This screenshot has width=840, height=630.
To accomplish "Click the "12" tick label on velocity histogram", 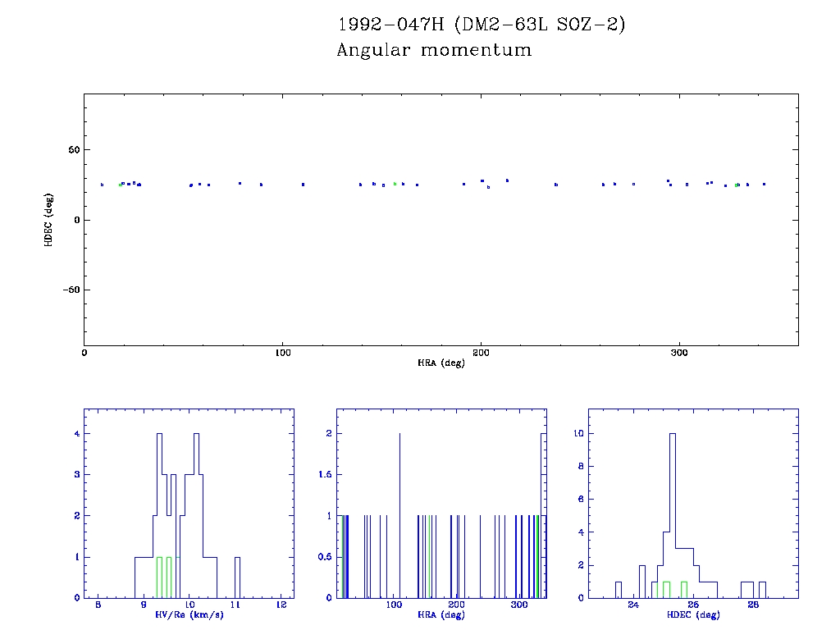I will pos(281,606).
